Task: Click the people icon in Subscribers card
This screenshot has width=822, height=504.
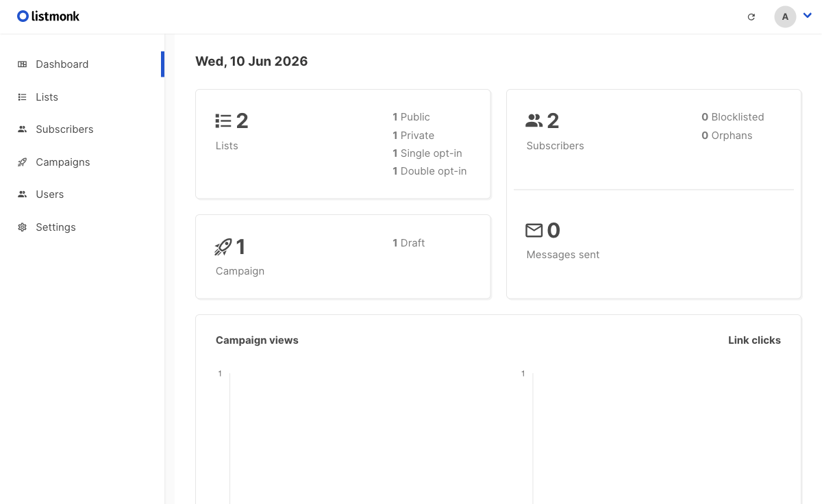Action: click(x=534, y=121)
